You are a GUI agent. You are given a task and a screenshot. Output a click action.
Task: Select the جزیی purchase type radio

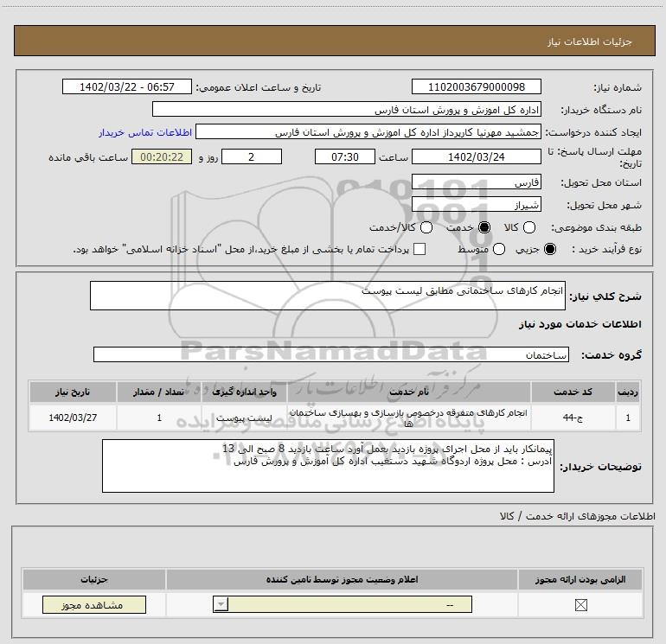(550, 249)
